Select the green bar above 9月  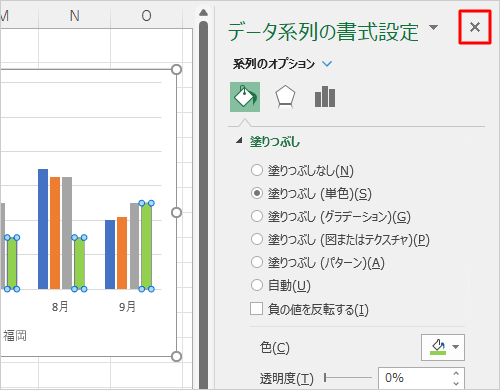click(147, 246)
